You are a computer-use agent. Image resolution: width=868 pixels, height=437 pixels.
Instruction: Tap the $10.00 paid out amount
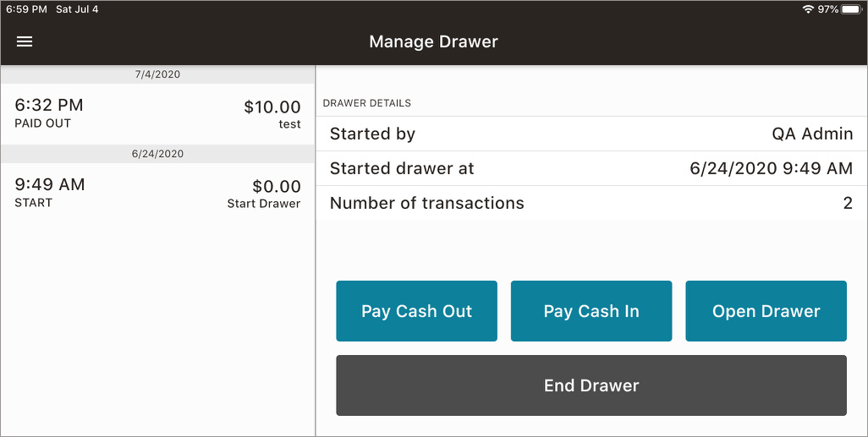[272, 107]
